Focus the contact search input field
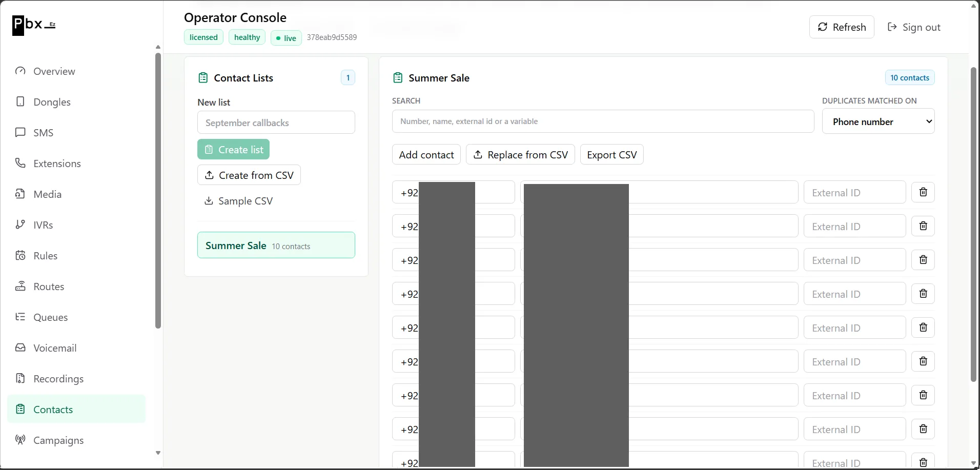980x470 pixels. [x=603, y=121]
